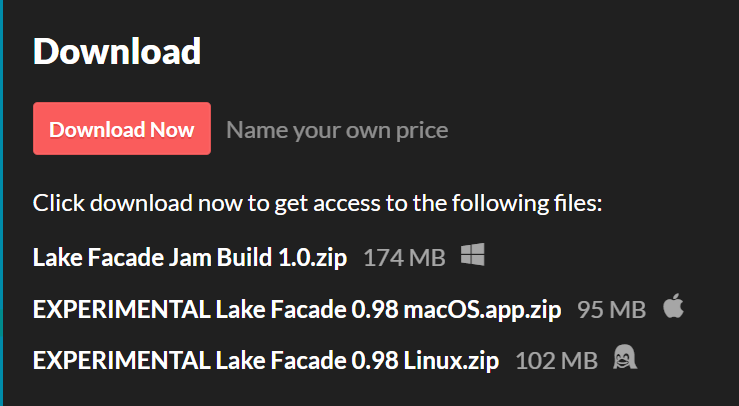Click the Name your own price text
Image resolution: width=739 pixels, height=406 pixels.
click(337, 130)
